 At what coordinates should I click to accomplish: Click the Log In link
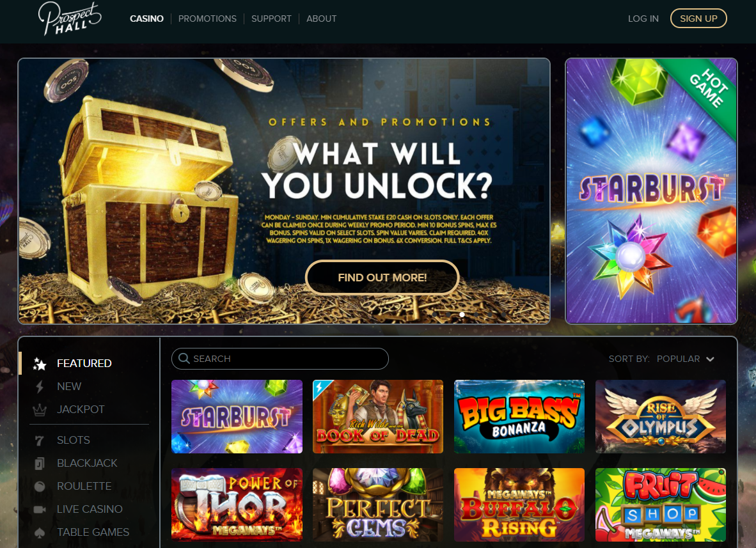click(x=643, y=19)
